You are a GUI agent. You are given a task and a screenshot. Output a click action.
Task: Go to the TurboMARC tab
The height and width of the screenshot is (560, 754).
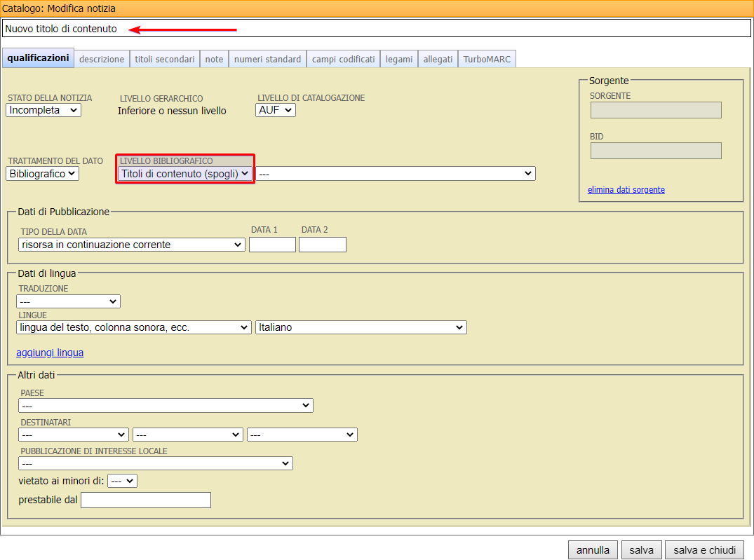[487, 60]
